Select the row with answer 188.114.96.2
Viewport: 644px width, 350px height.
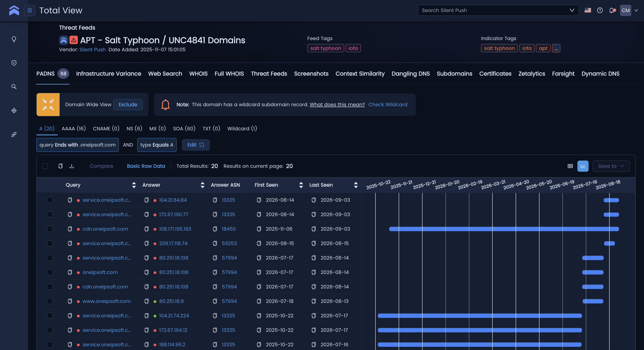(50, 345)
